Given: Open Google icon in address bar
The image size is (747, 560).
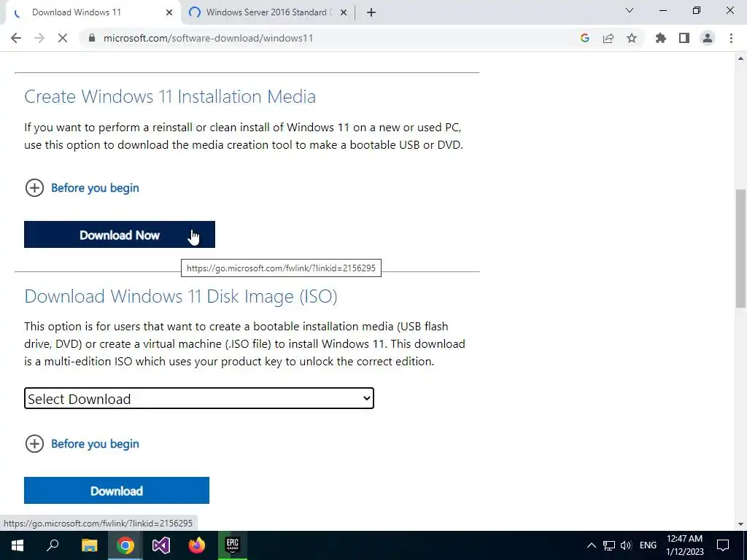Looking at the screenshot, I should tap(584, 38).
